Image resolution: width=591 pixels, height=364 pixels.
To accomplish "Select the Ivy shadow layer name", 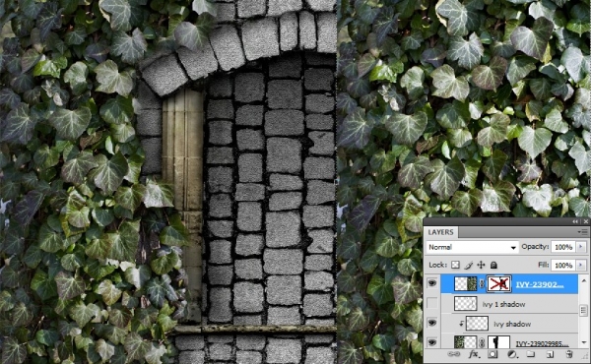I will pyautogui.click(x=512, y=324).
